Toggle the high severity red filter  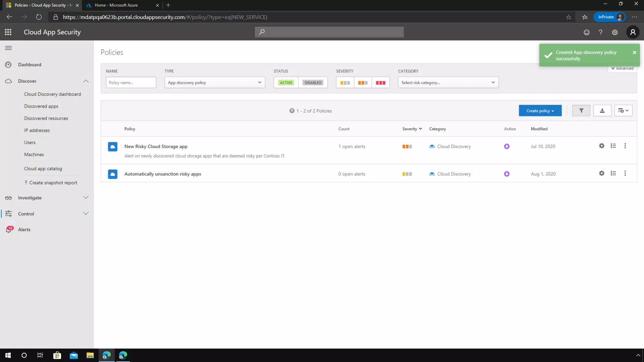click(380, 83)
